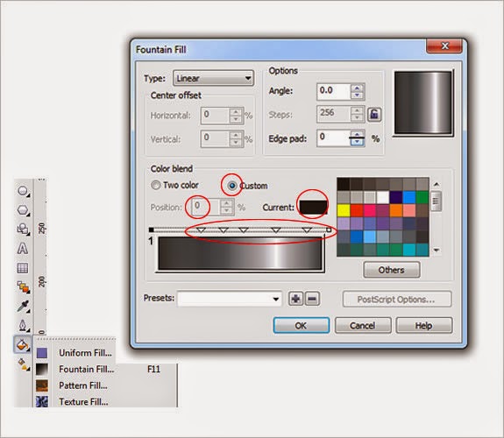Click the OK button
The image size is (504, 438).
302,326
